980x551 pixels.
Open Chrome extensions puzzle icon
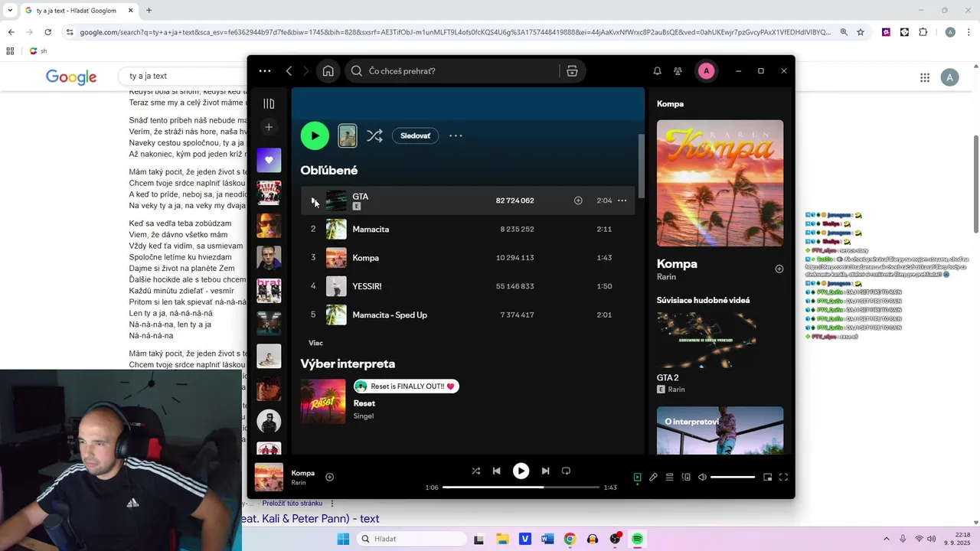(923, 32)
